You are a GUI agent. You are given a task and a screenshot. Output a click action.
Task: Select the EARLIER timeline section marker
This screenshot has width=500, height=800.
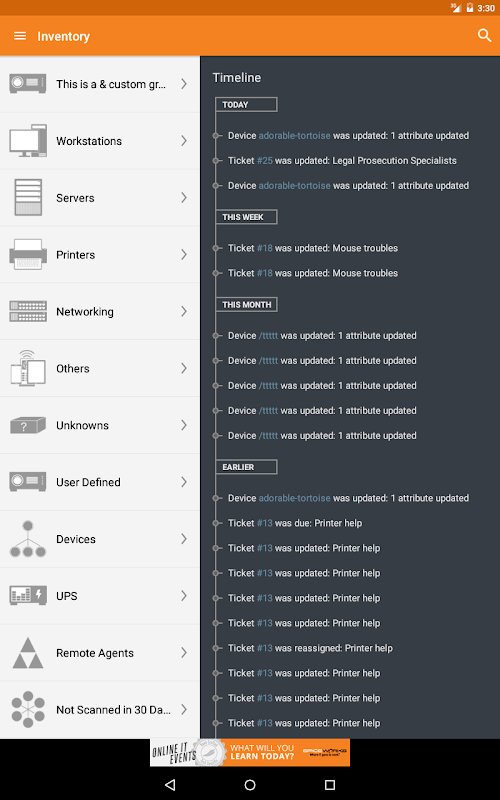coord(246,467)
